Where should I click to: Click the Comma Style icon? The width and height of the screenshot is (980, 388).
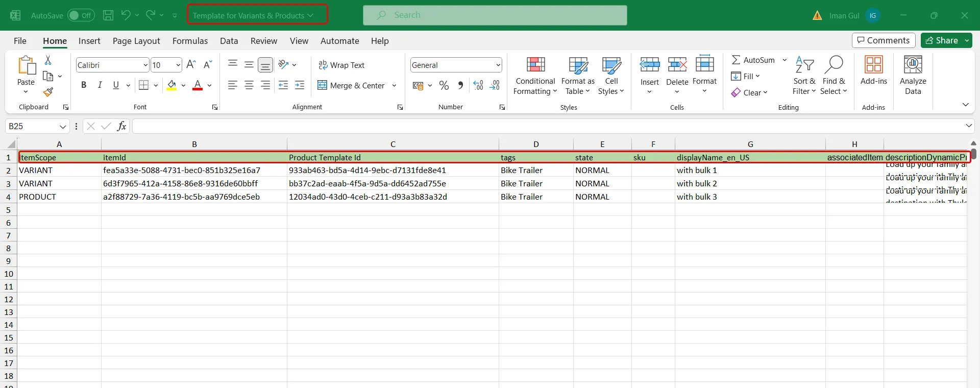(x=460, y=85)
